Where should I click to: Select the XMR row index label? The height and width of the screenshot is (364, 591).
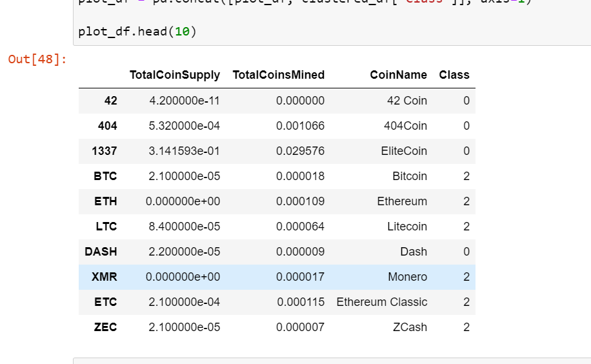105,277
